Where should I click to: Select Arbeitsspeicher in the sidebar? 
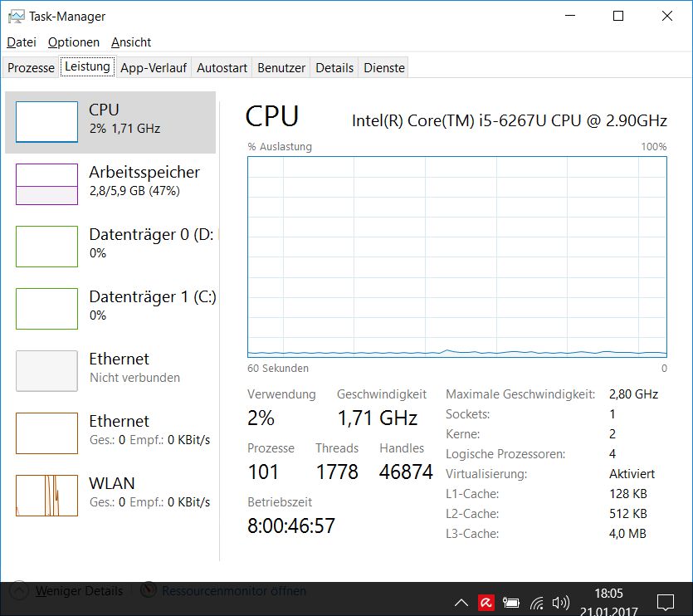pyautogui.click(x=144, y=172)
